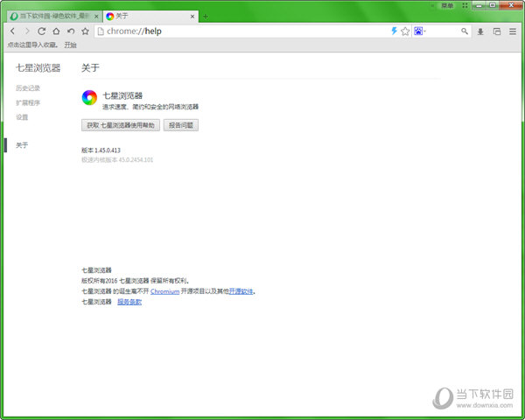This screenshot has height=420, width=525.
Task: Click the 七星浏览器 sidebar heading
Action: (x=38, y=68)
